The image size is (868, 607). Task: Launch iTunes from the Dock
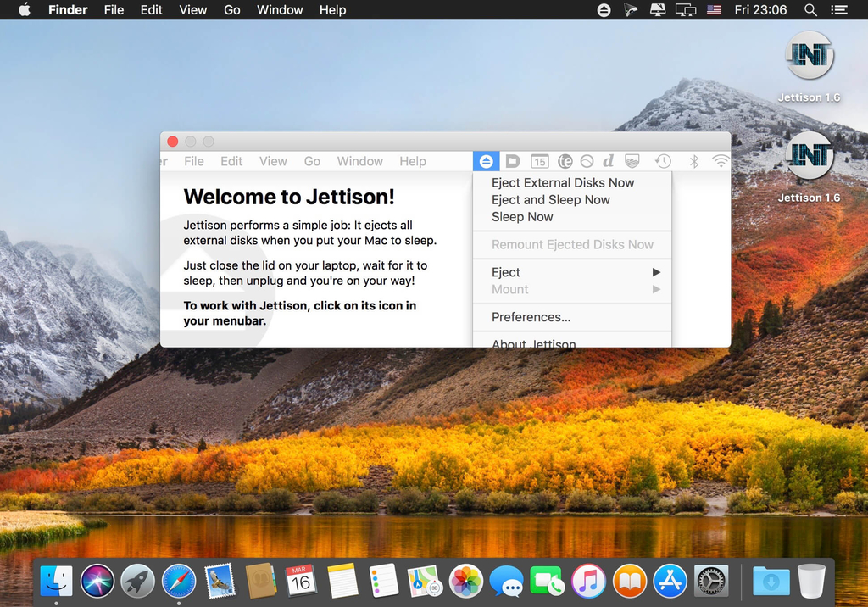click(x=588, y=582)
